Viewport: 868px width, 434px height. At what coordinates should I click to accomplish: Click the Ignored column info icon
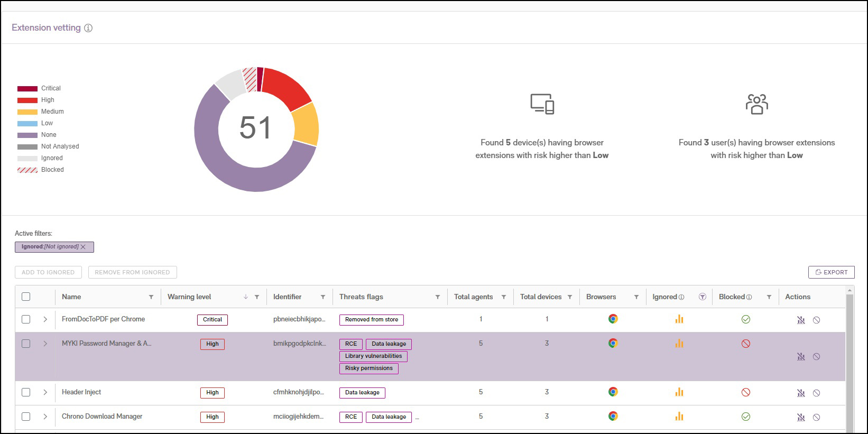click(x=681, y=297)
